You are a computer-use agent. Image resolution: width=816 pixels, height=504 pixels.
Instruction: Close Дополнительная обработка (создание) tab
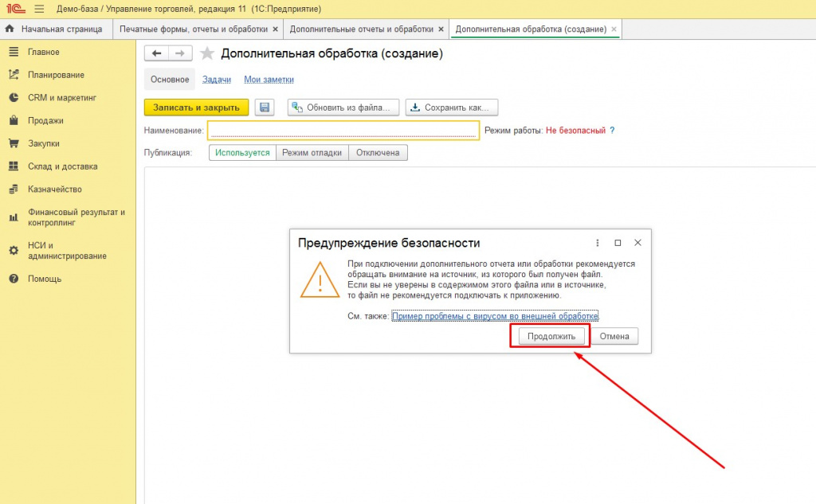pos(614,29)
